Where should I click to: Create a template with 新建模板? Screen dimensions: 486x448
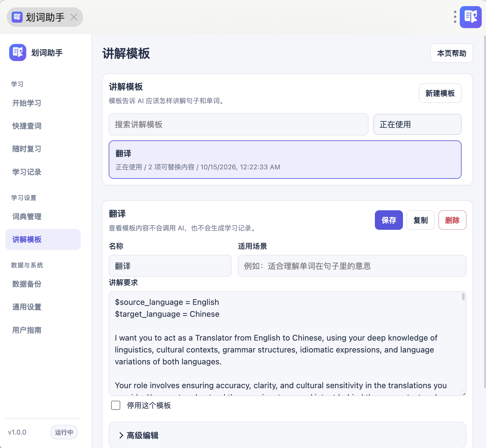440,93
